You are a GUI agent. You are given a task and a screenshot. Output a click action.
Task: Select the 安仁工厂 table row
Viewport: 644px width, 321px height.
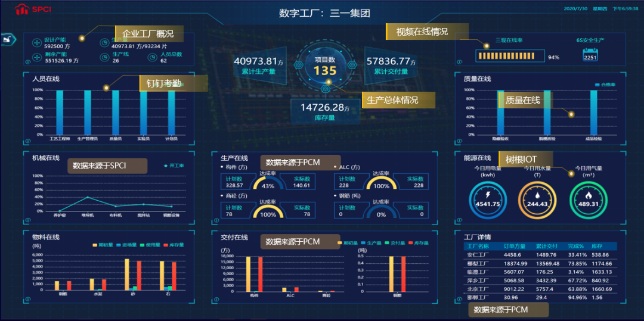click(540, 254)
